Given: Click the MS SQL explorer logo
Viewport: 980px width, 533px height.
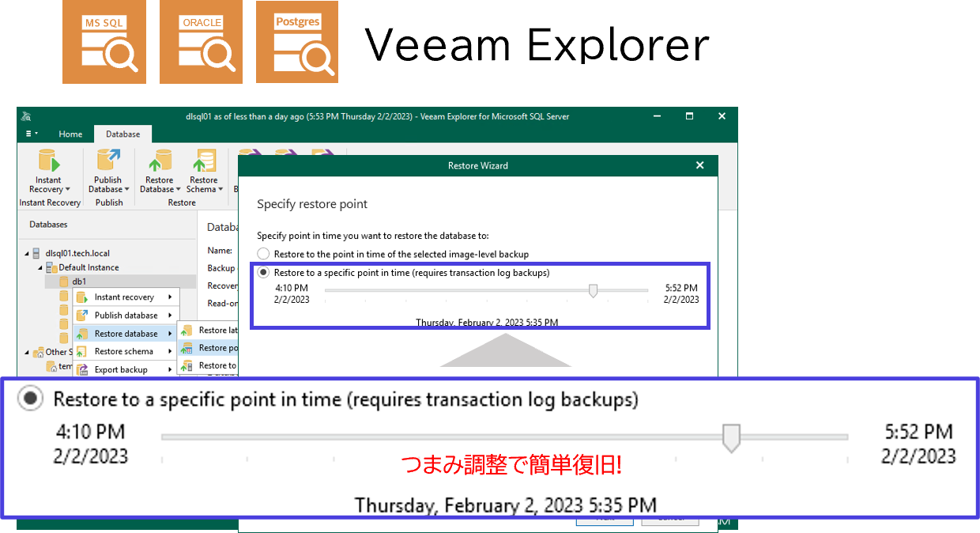Looking at the screenshot, I should coord(104,42).
